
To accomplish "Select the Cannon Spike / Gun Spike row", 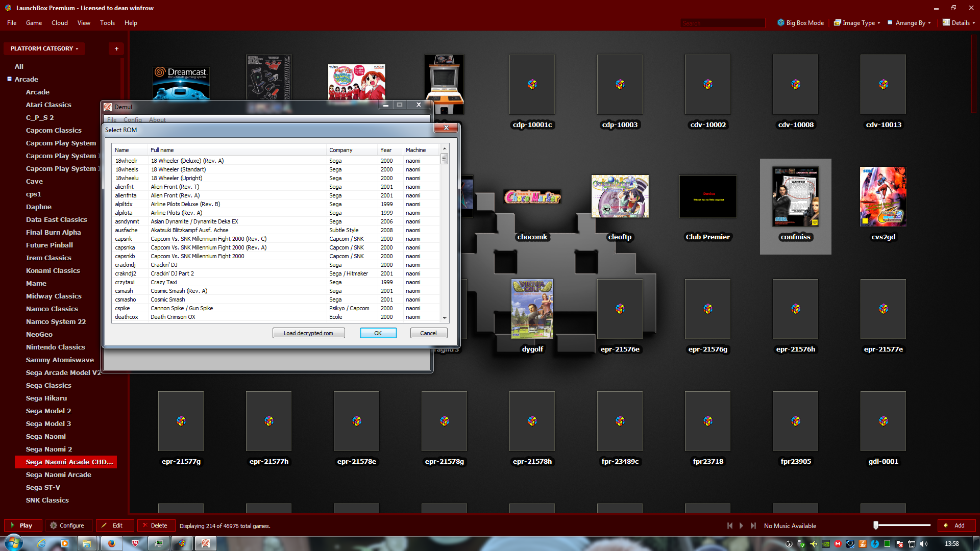I will [x=276, y=308].
